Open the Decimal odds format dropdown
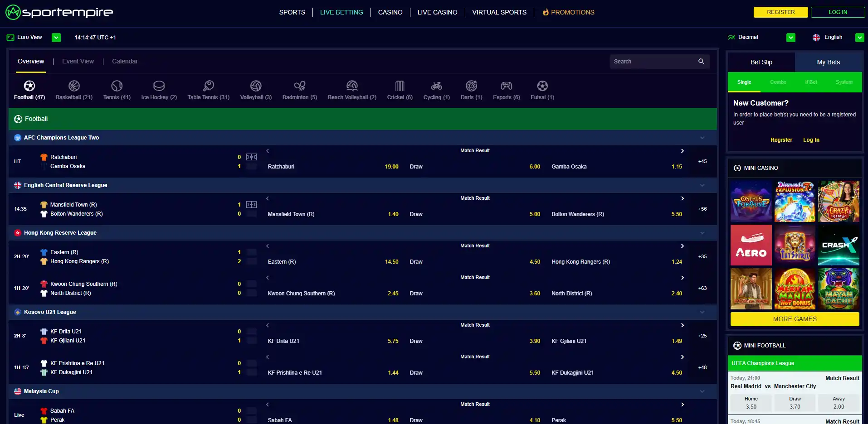 [x=791, y=38]
